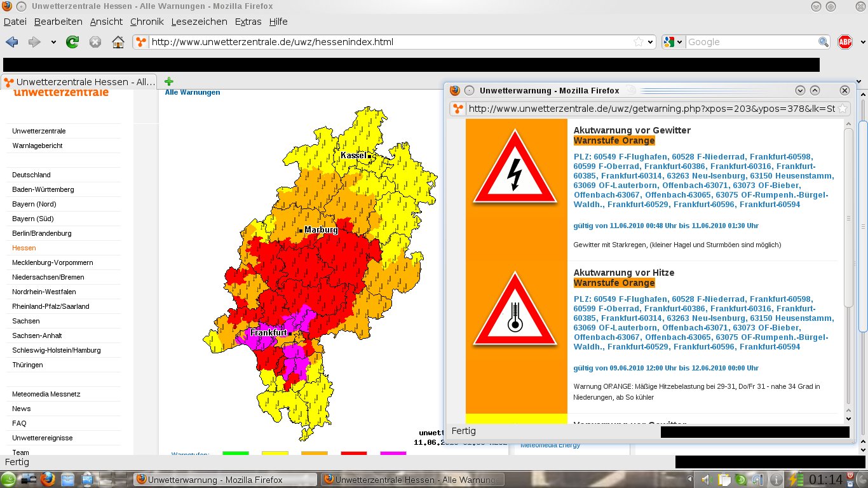The width and height of the screenshot is (868, 488).
Task: Click the magnifier search button in search box
Action: pos(824,42)
